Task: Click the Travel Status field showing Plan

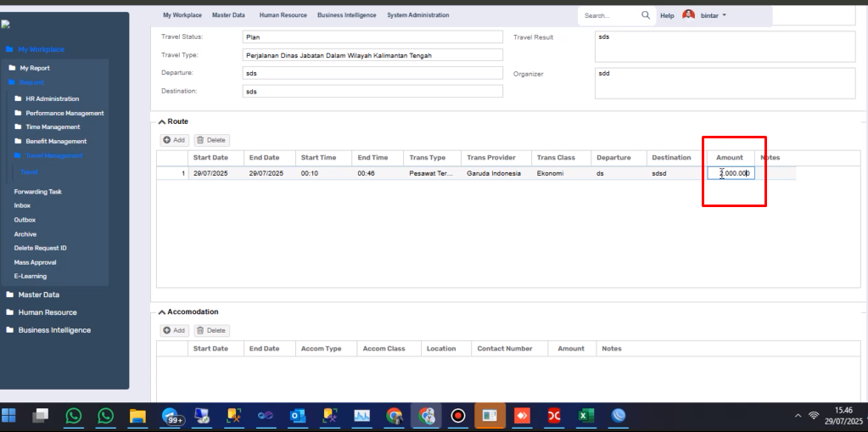Action: (372, 37)
